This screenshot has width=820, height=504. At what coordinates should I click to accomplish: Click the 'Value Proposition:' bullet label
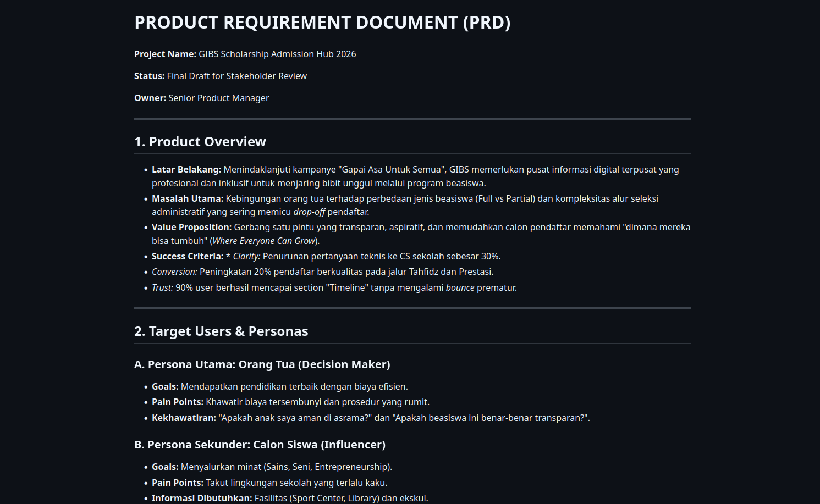coord(191,227)
